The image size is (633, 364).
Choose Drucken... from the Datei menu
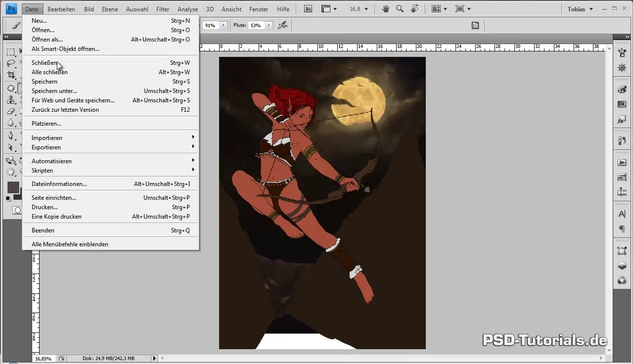pos(110,207)
